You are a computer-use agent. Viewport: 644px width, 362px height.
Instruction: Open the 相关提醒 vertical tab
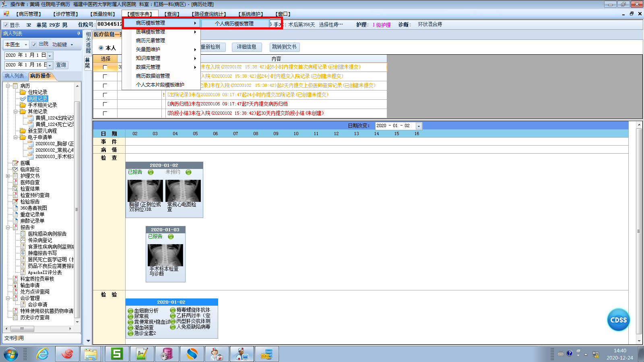coord(88,42)
